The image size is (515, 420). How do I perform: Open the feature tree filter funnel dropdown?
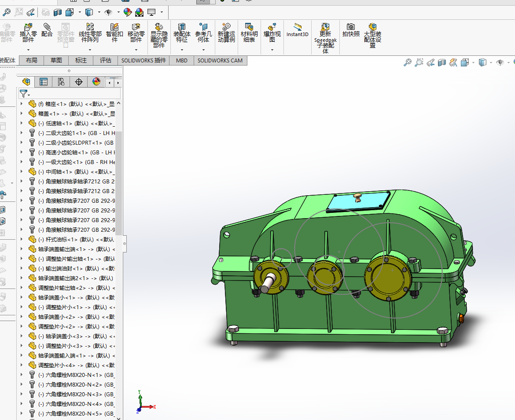pos(25,94)
